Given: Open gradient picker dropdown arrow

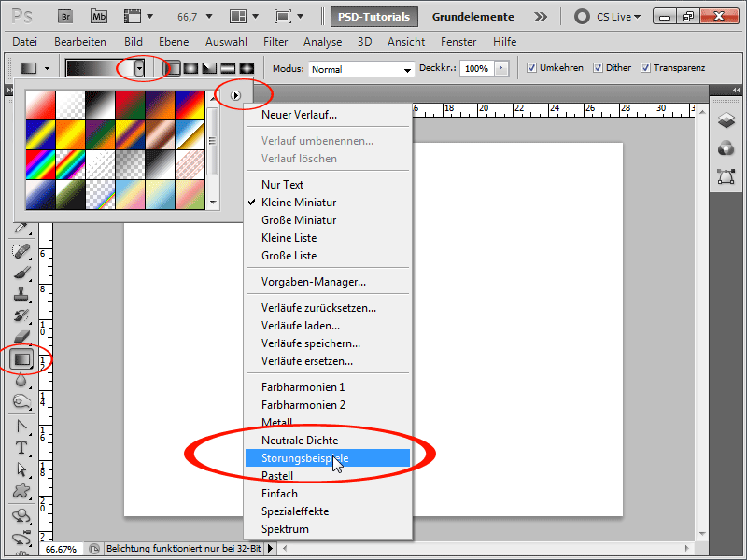Looking at the screenshot, I should [138, 68].
